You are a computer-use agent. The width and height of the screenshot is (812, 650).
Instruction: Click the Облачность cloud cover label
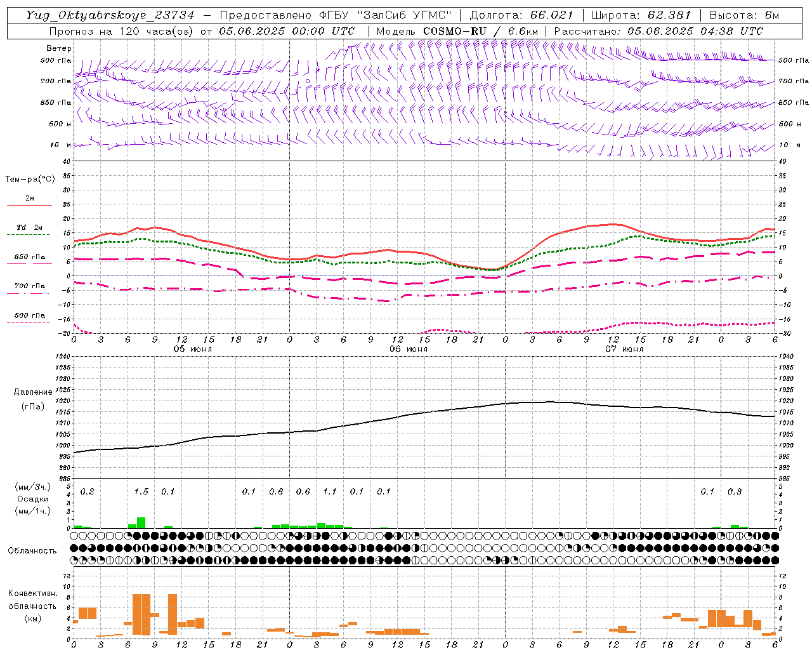coord(32,551)
